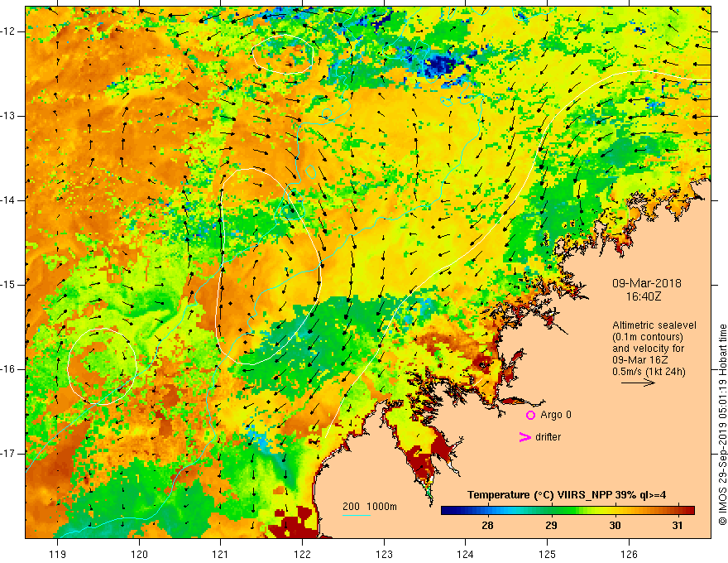Click the 'and velocity for' text
This screenshot has height=563, width=728.
648,349
